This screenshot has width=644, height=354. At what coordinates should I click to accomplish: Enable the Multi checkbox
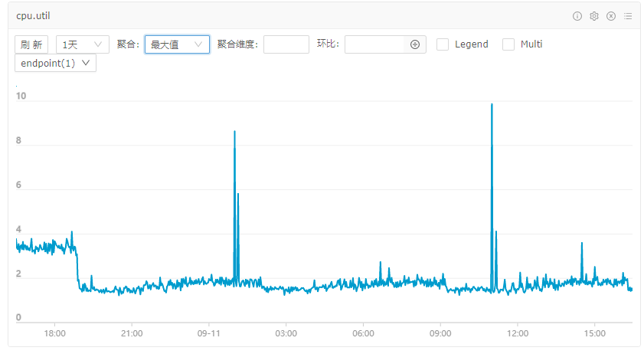click(x=508, y=44)
